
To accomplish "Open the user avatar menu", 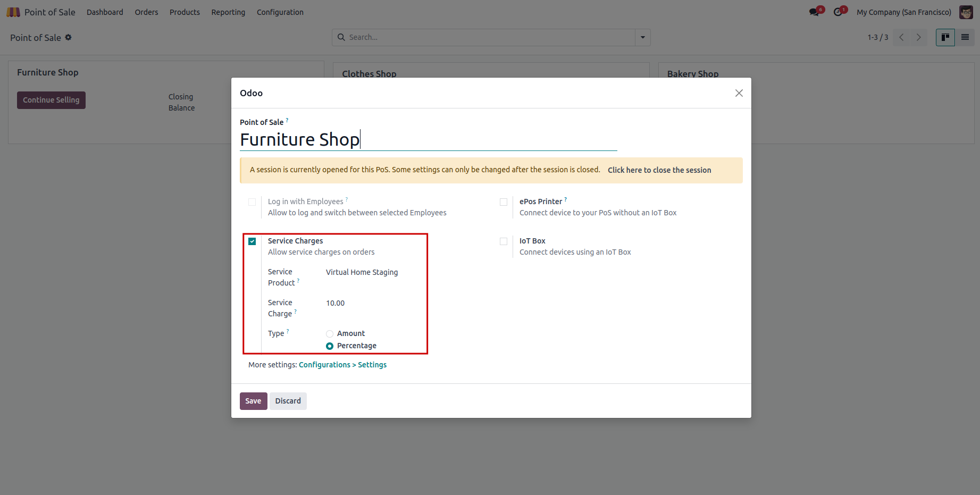I will [x=966, y=12].
